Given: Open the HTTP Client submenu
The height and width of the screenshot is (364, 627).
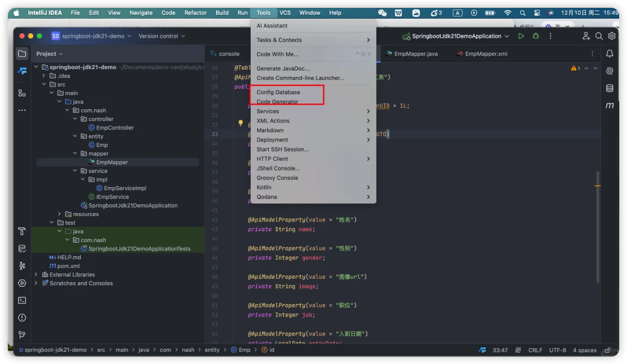Looking at the screenshot, I should point(313,159).
